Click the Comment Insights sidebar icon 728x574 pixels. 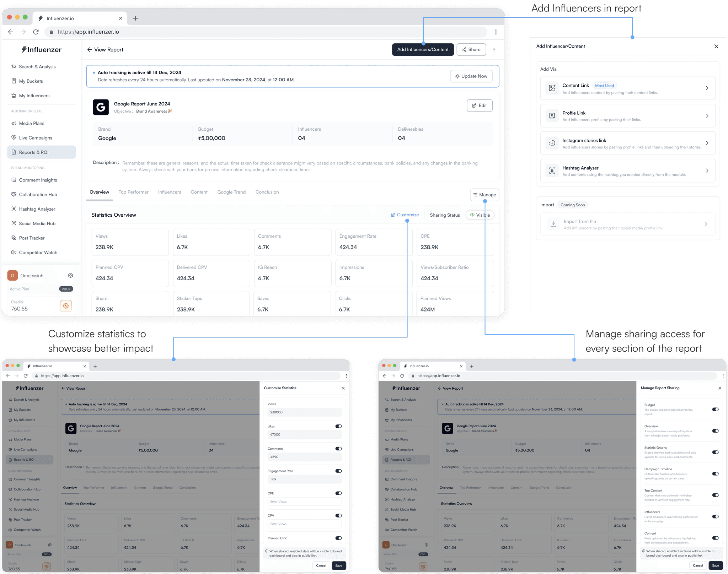point(14,180)
